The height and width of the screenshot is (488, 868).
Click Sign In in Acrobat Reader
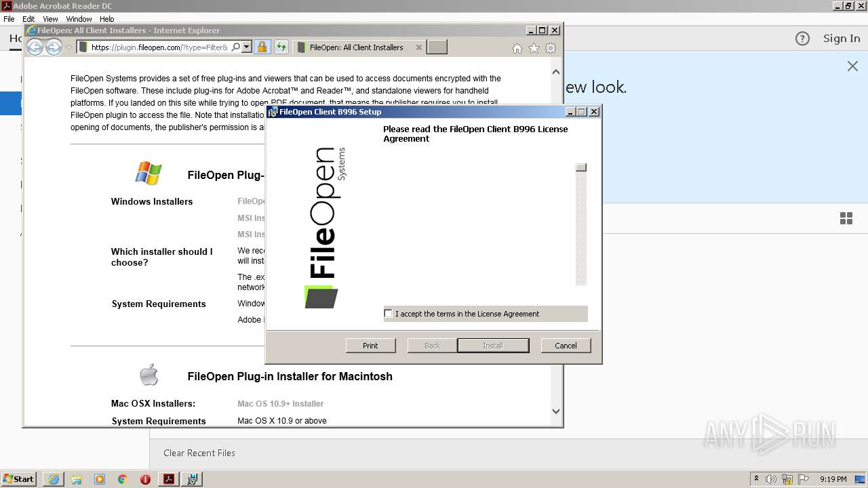(x=842, y=39)
